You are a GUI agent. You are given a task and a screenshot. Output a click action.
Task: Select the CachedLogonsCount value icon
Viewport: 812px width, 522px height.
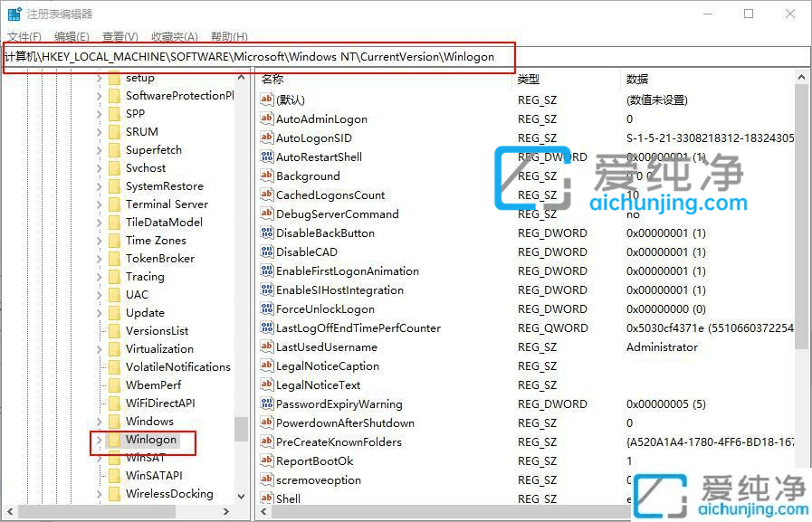[x=267, y=195]
